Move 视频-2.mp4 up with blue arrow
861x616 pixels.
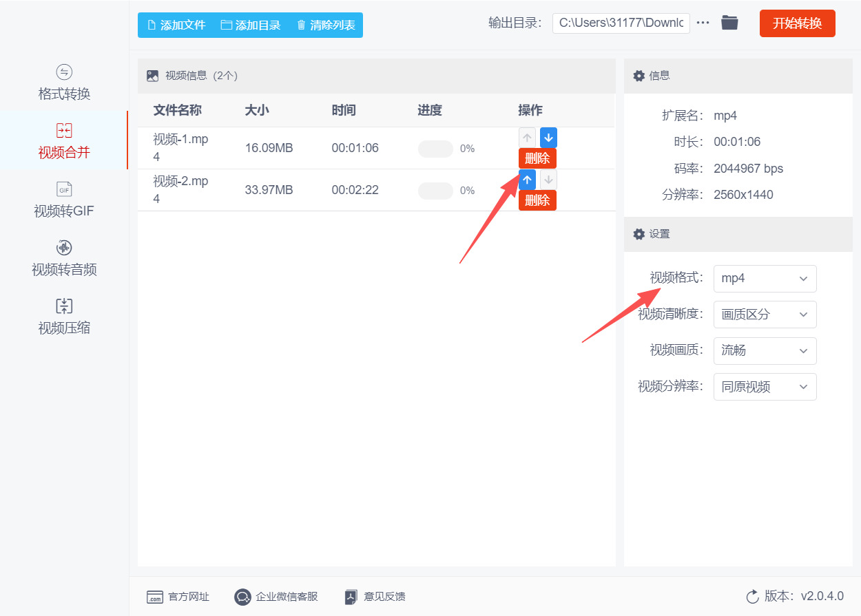point(527,180)
